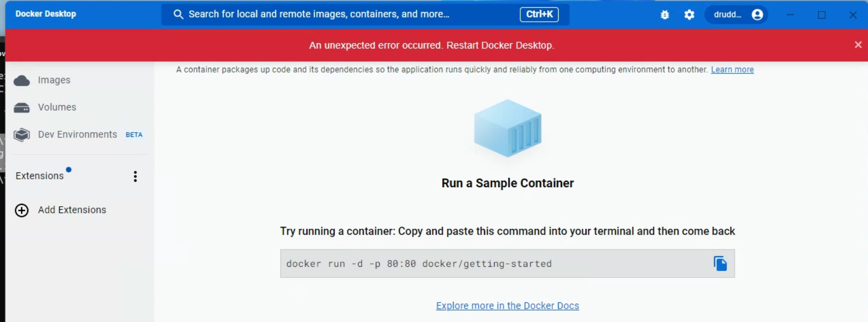Viewport: 868px width, 322px height.
Task: Open Dev Environments from the sidebar
Action: click(x=77, y=135)
